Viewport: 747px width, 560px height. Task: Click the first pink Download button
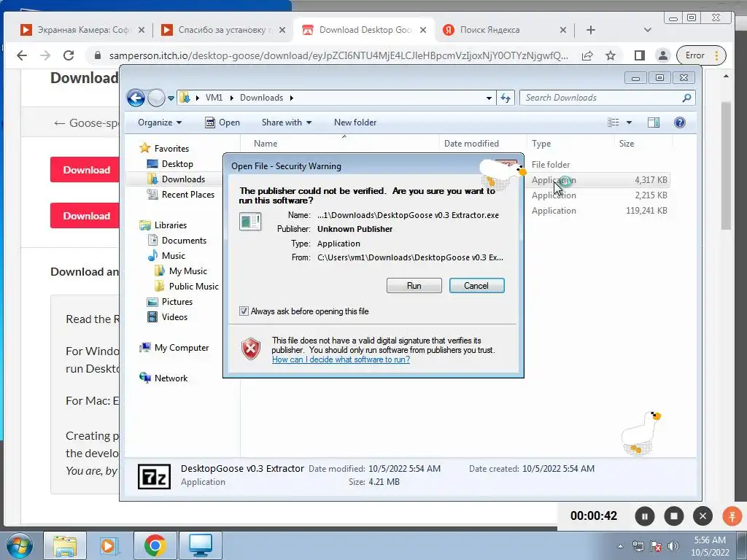85,169
